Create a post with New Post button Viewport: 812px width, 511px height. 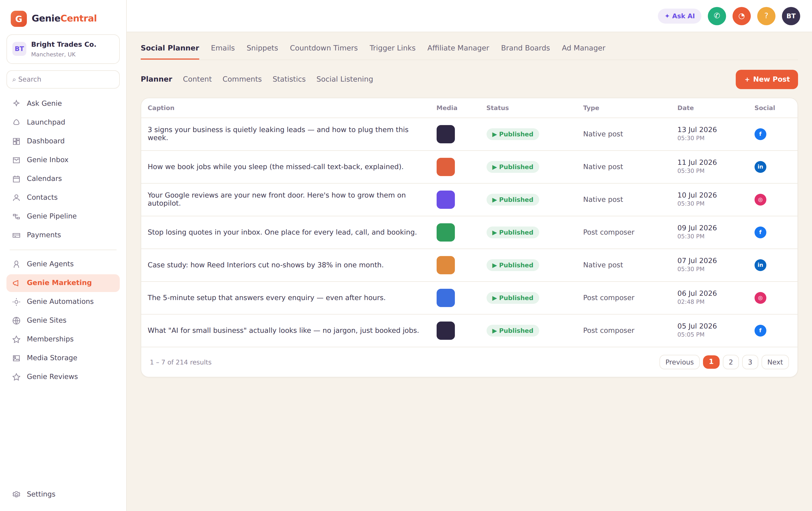[x=766, y=79]
